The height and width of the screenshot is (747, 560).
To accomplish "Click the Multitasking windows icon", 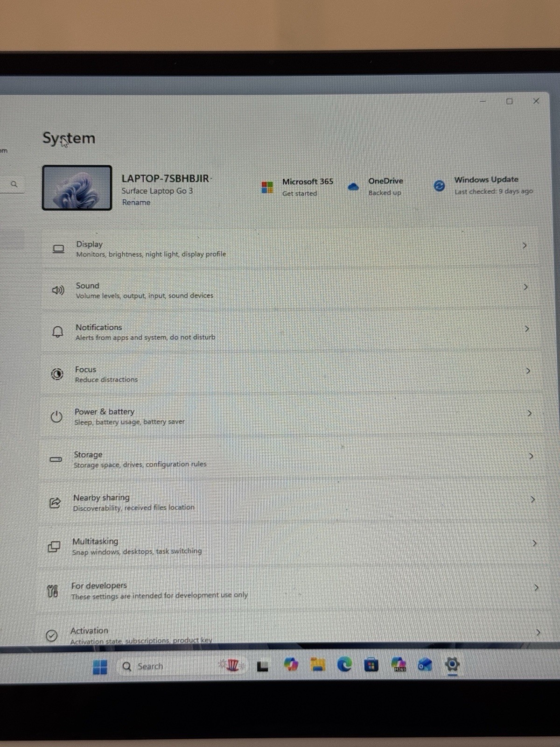I will pos(54,546).
